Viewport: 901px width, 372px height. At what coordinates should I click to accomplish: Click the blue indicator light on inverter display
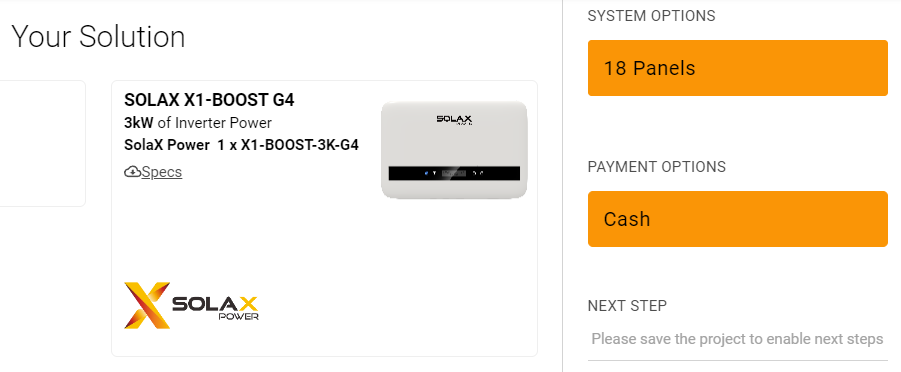point(426,172)
